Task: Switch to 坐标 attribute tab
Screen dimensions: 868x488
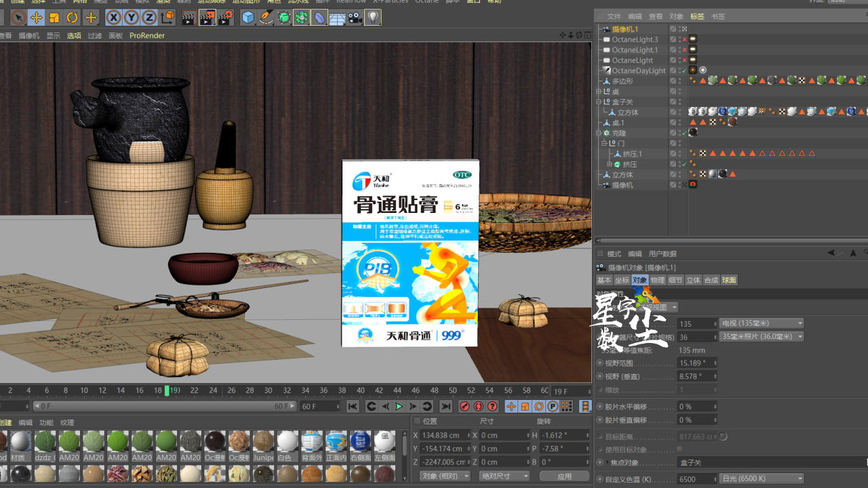Action: click(622, 280)
